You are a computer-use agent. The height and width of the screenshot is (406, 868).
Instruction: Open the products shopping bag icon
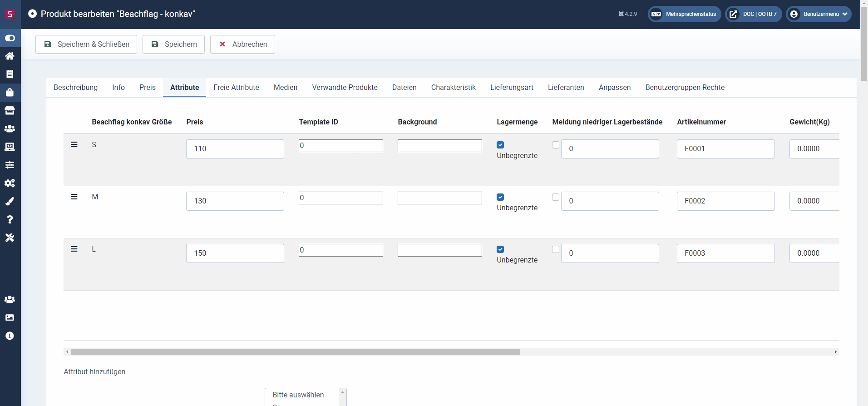[x=10, y=92]
